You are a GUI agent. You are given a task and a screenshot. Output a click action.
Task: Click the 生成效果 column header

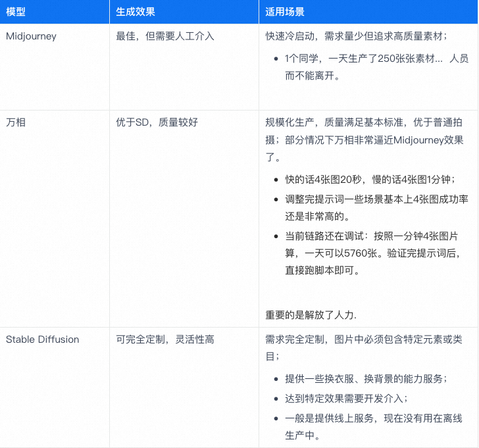pyautogui.click(x=184, y=12)
